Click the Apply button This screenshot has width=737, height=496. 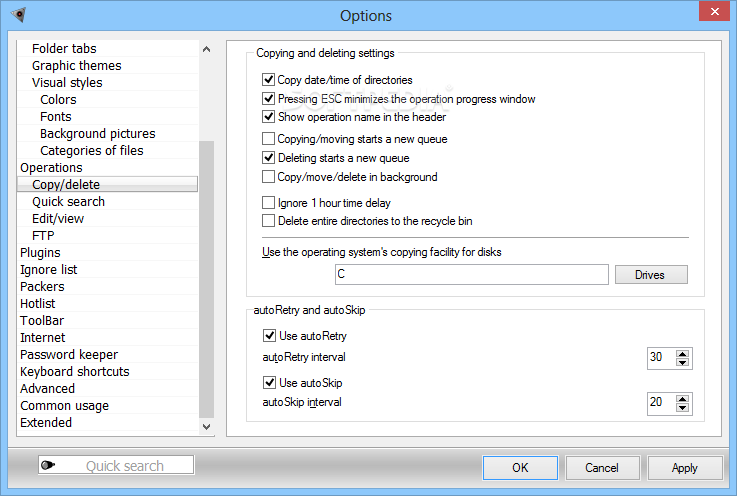(x=684, y=468)
